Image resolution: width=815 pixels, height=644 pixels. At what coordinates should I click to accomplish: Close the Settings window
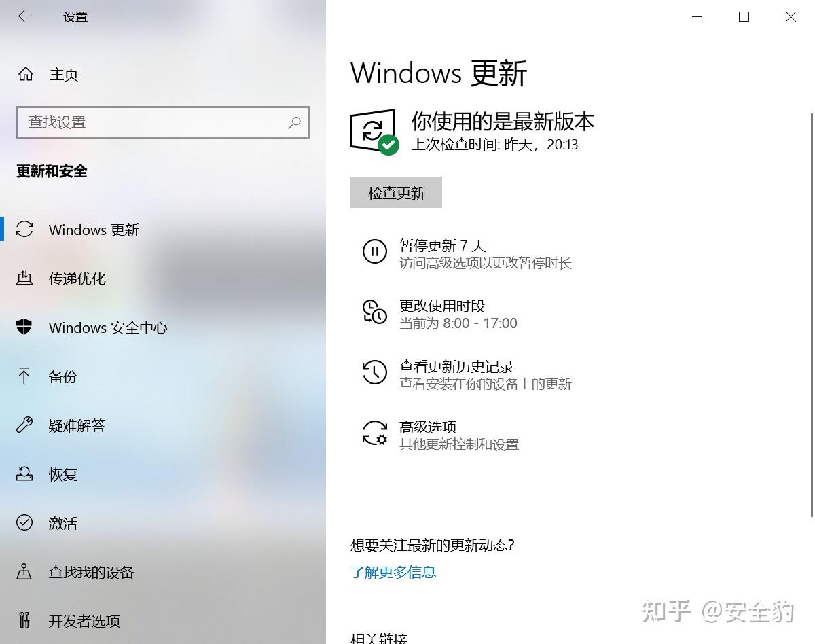(791, 16)
